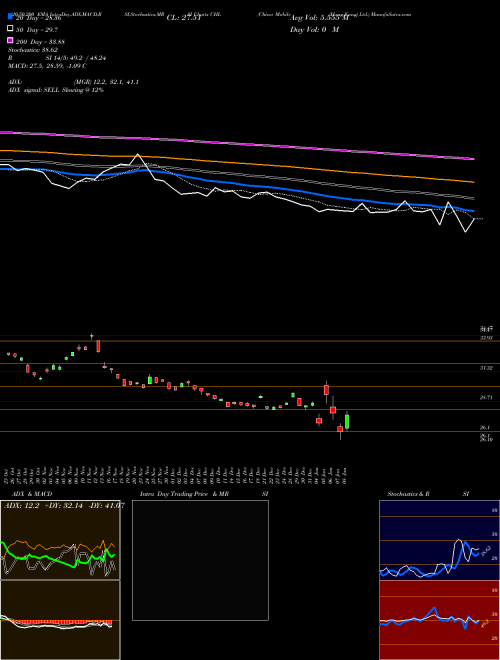Click 'ADX signal: SELL Slowing @ 12%' text

[56, 90]
